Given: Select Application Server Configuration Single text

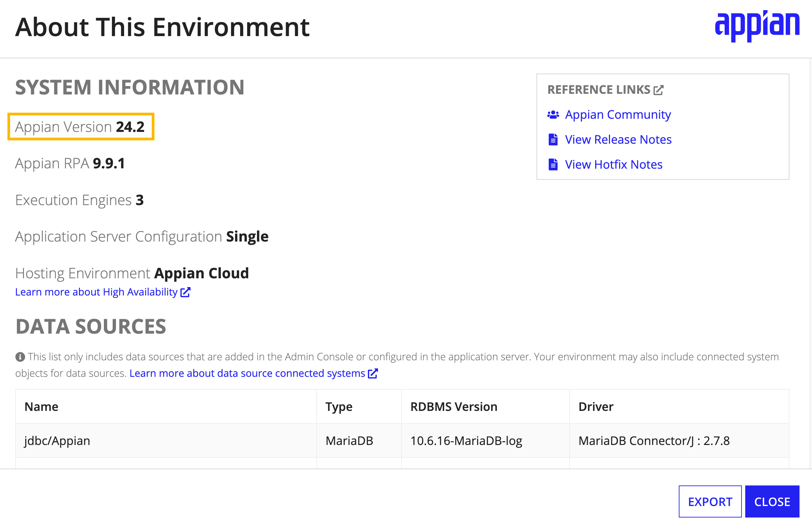Looking at the screenshot, I should pyautogui.click(x=142, y=237).
